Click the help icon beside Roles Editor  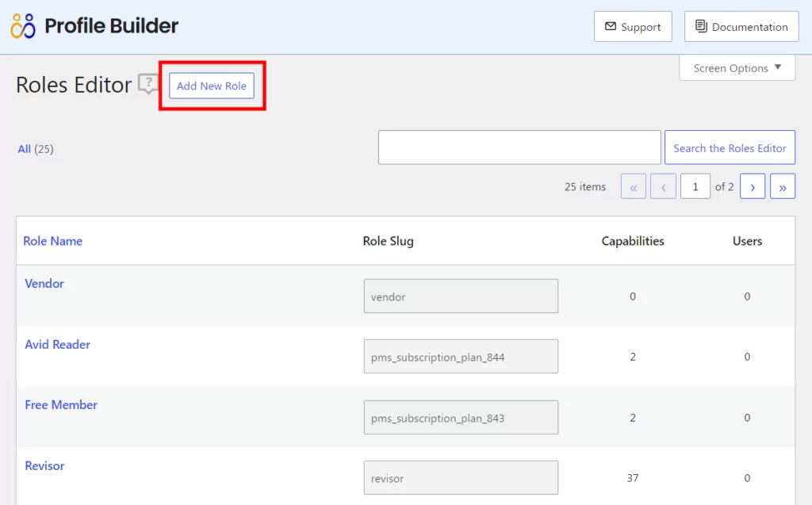pos(148,84)
